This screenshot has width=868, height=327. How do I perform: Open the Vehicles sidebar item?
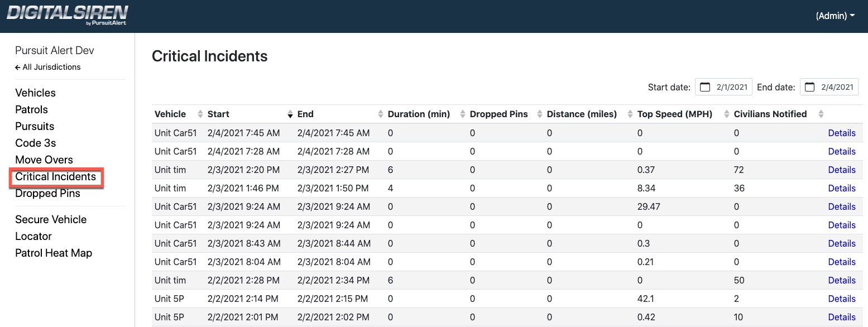(x=35, y=93)
